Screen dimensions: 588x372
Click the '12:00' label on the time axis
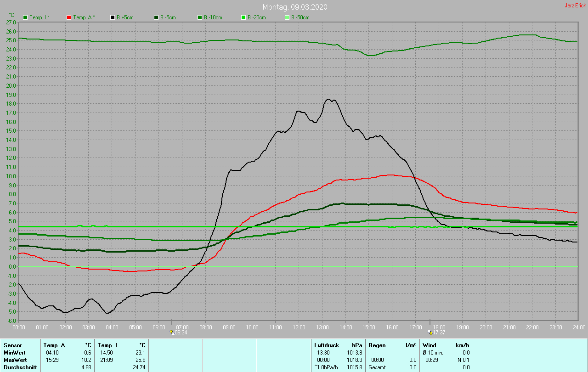click(299, 327)
